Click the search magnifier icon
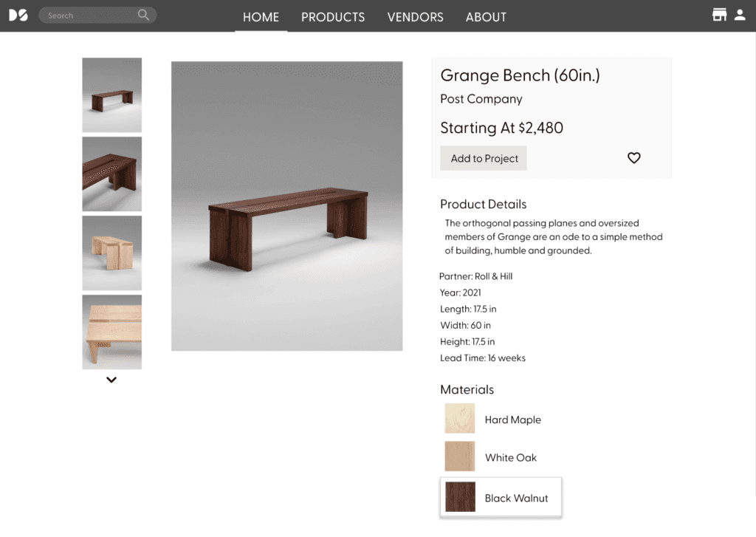The height and width of the screenshot is (537, 756). (x=143, y=15)
